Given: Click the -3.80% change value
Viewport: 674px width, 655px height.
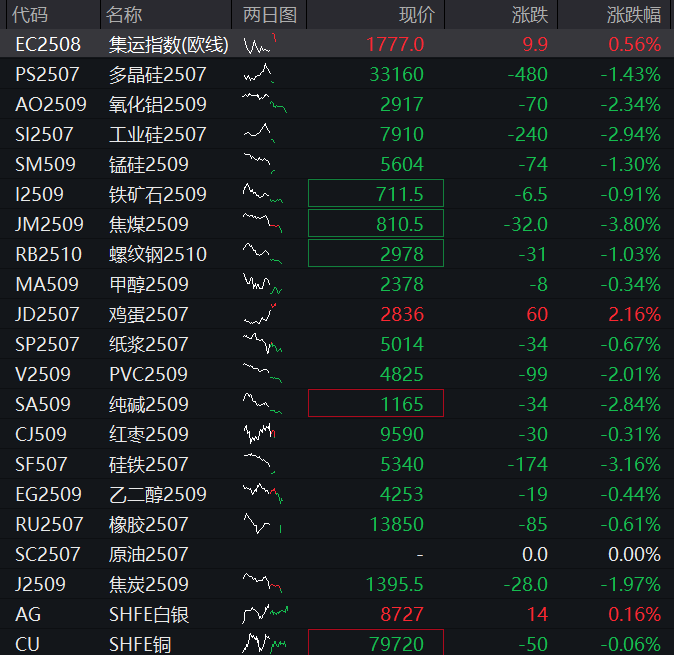Looking at the screenshot, I should 631,224.
